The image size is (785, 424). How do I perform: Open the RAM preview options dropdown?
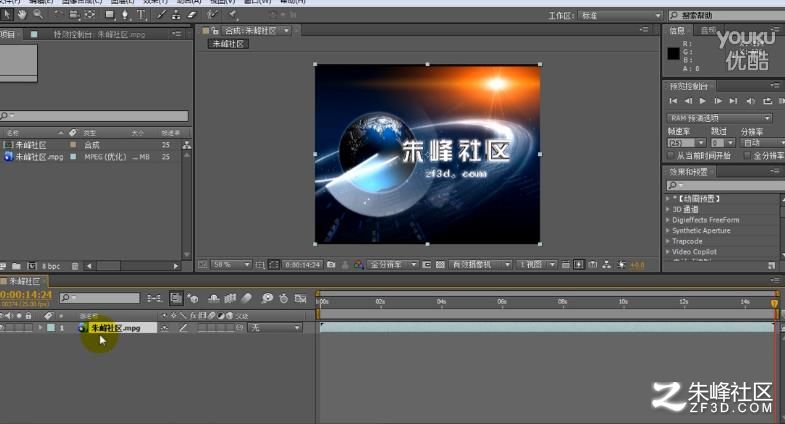coord(718,118)
